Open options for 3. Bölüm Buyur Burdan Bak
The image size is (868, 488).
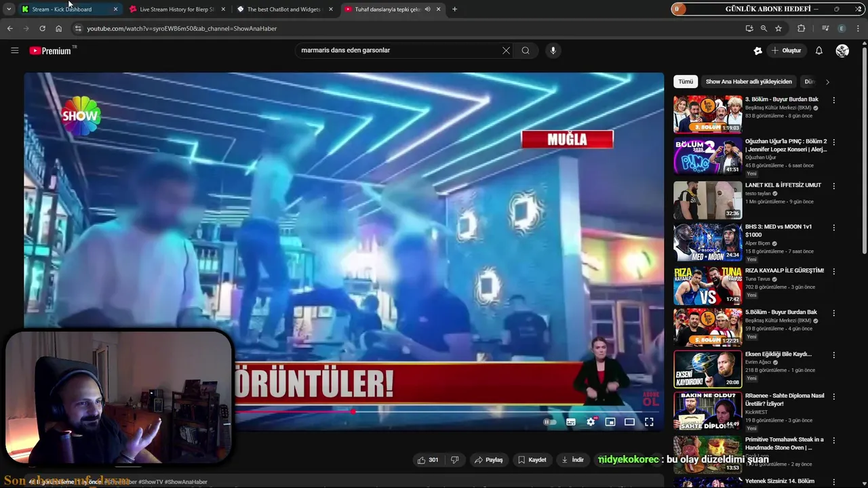(834, 100)
